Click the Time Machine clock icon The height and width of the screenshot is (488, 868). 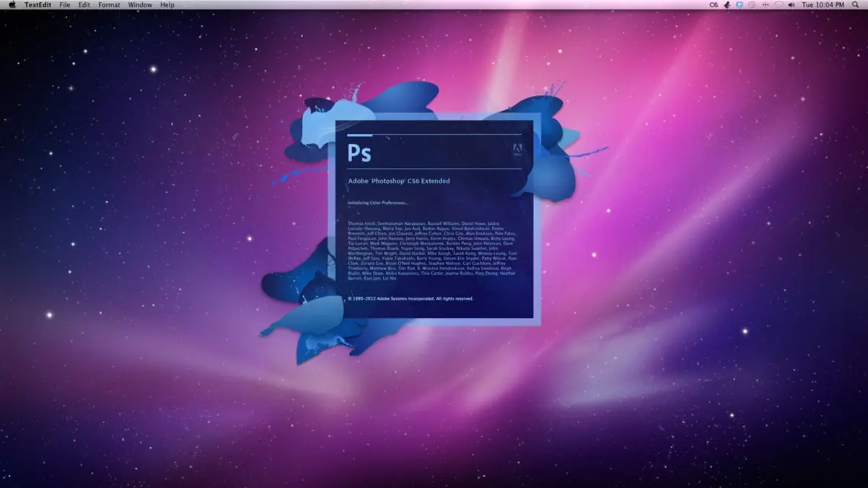click(752, 5)
